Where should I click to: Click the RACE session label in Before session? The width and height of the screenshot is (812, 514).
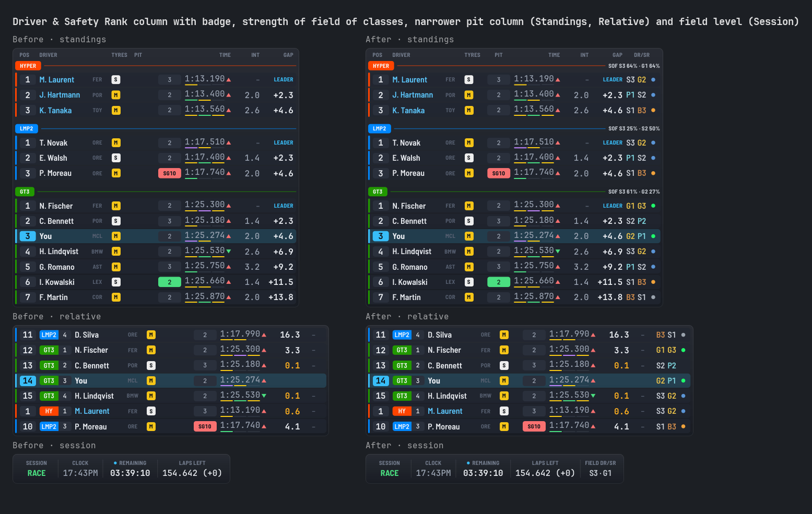37,473
